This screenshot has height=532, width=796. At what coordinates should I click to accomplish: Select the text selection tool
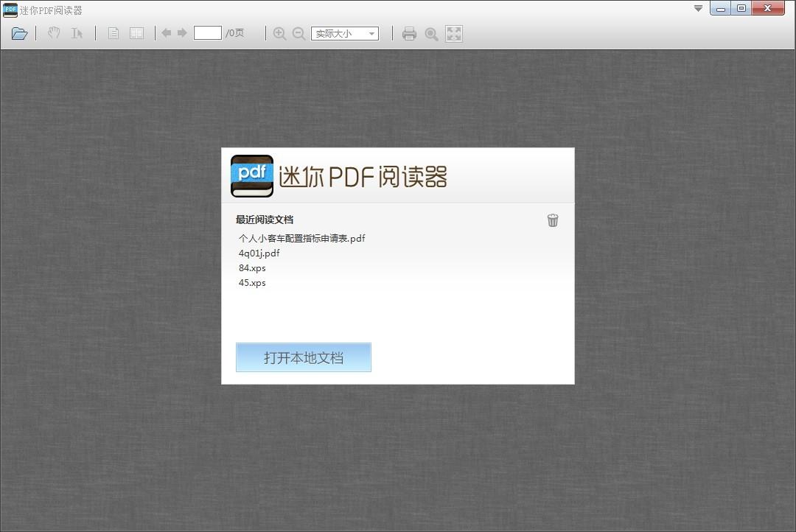pos(77,33)
